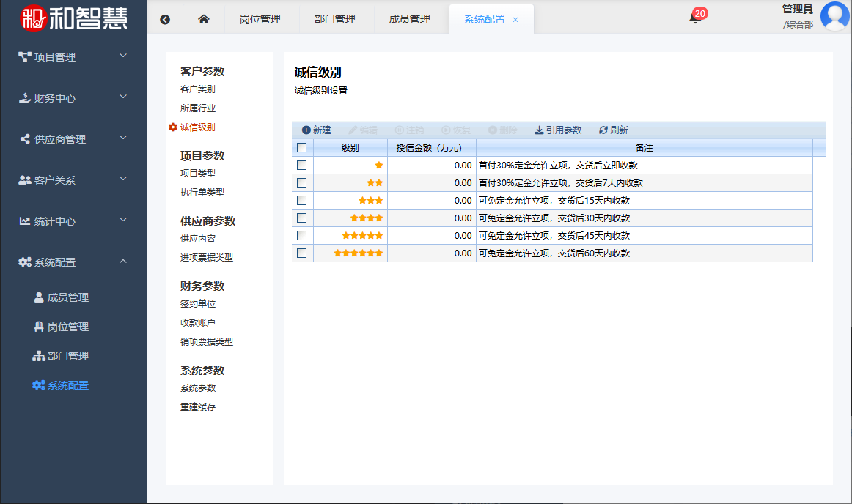The height and width of the screenshot is (504, 852).
Task: Click the 管理員 user name
Action: [797, 10]
